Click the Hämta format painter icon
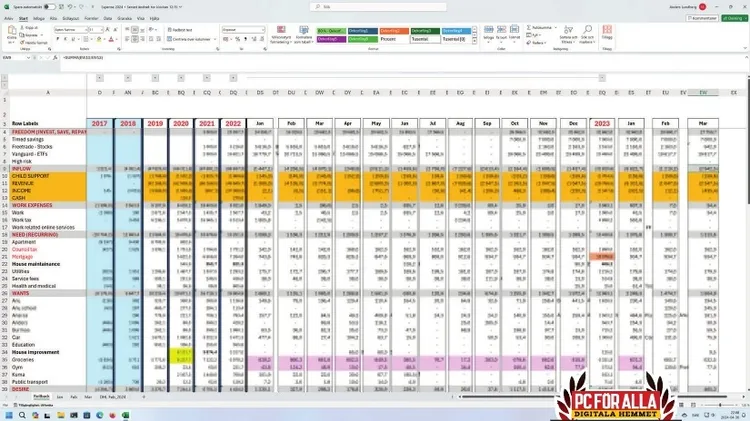Viewport: 750px width, 421px height. tap(32, 43)
